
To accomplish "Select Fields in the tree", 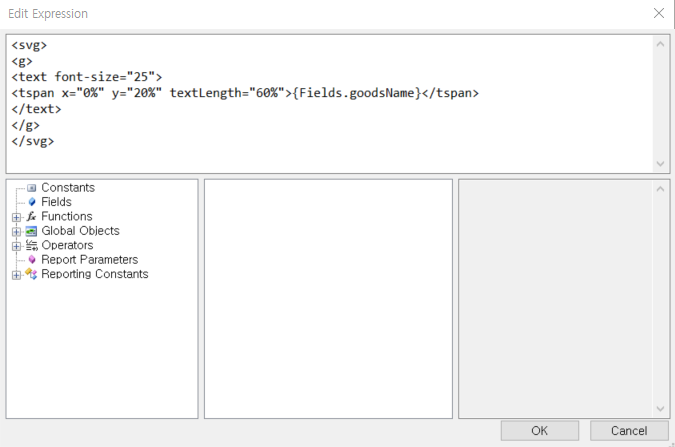I will point(56,202).
